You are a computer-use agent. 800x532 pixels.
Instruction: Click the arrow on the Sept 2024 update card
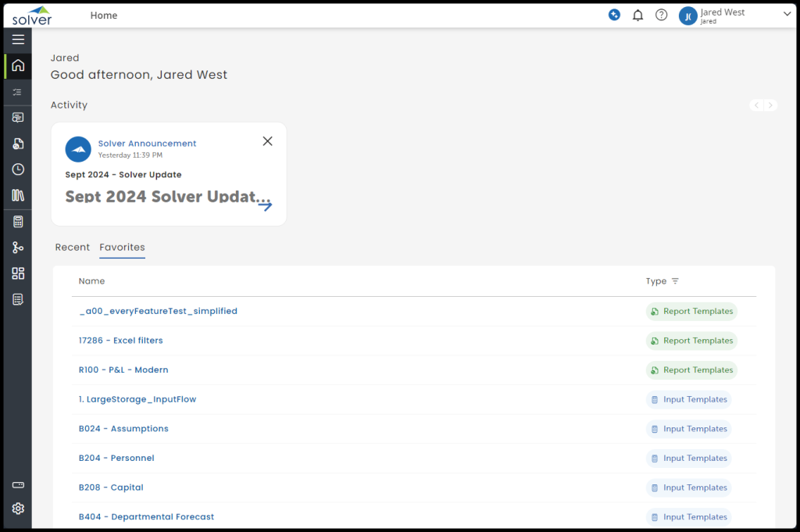click(x=265, y=206)
